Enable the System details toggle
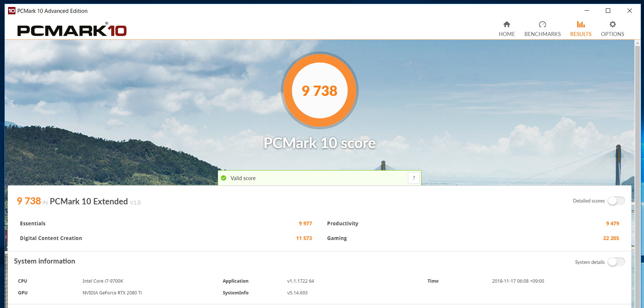The width and height of the screenshot is (644, 308). (x=616, y=262)
